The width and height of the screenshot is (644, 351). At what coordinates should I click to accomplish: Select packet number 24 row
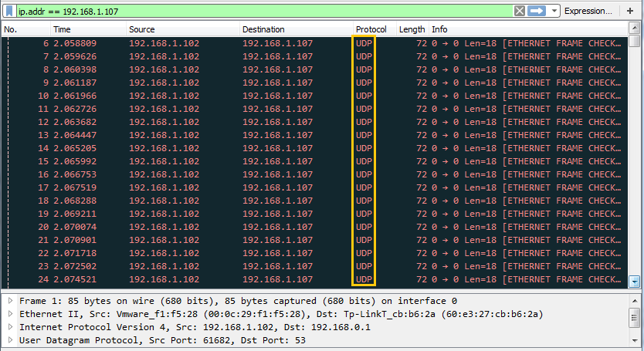point(315,280)
